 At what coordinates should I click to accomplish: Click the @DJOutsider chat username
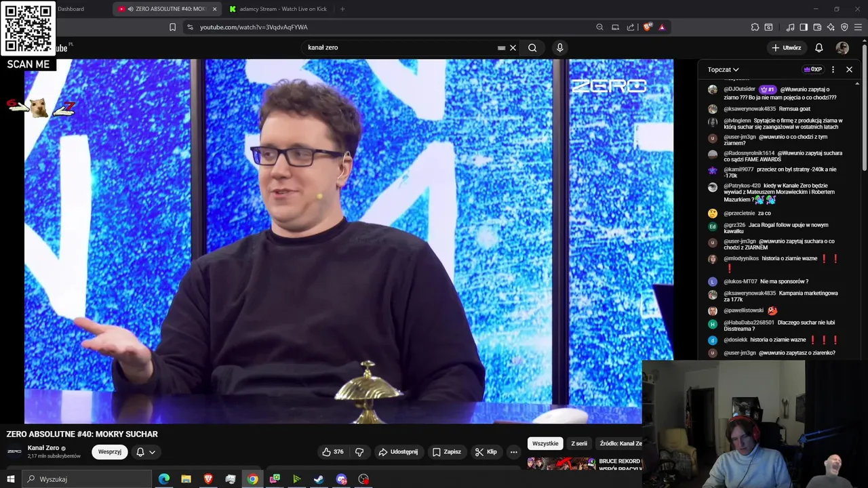tap(739, 89)
